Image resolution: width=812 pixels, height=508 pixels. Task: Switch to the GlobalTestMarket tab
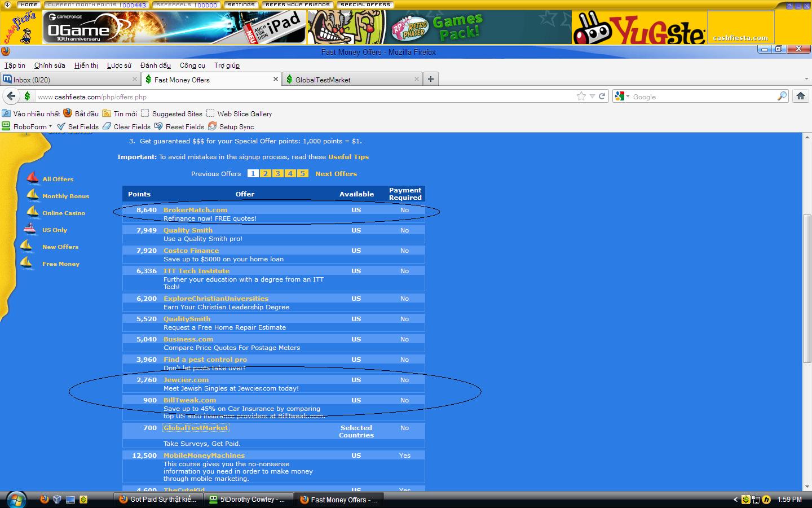[351, 79]
